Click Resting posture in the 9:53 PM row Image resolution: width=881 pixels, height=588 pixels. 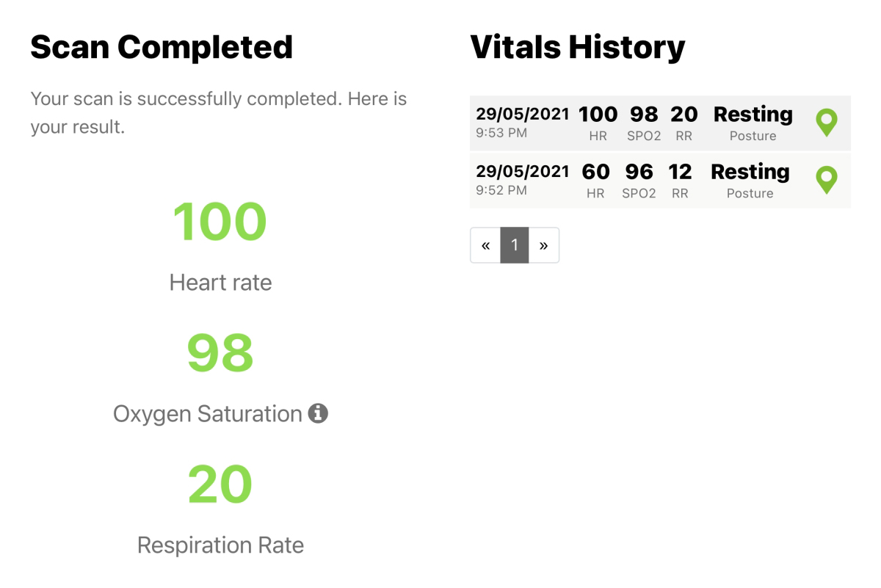(753, 115)
